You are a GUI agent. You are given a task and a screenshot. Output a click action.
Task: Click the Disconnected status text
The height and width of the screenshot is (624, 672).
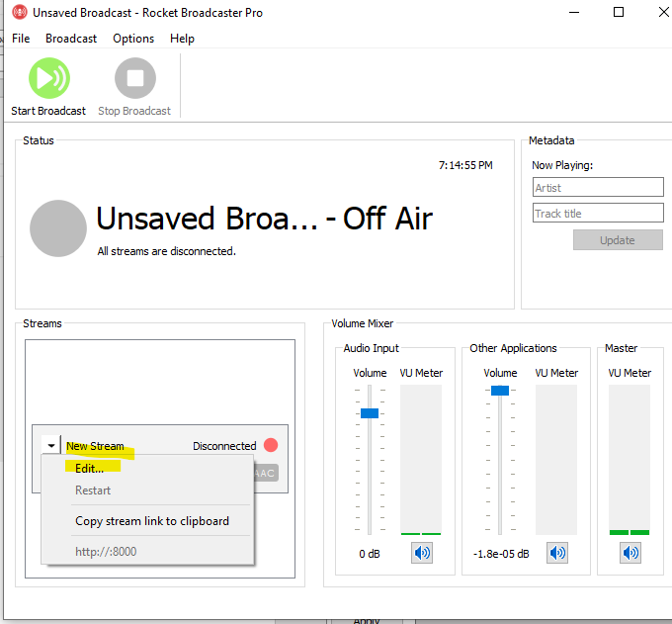(x=224, y=446)
